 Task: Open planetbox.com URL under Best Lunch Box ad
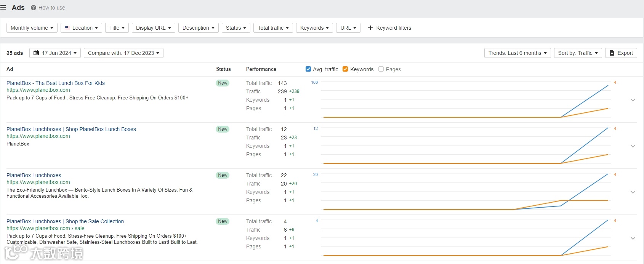pos(38,90)
